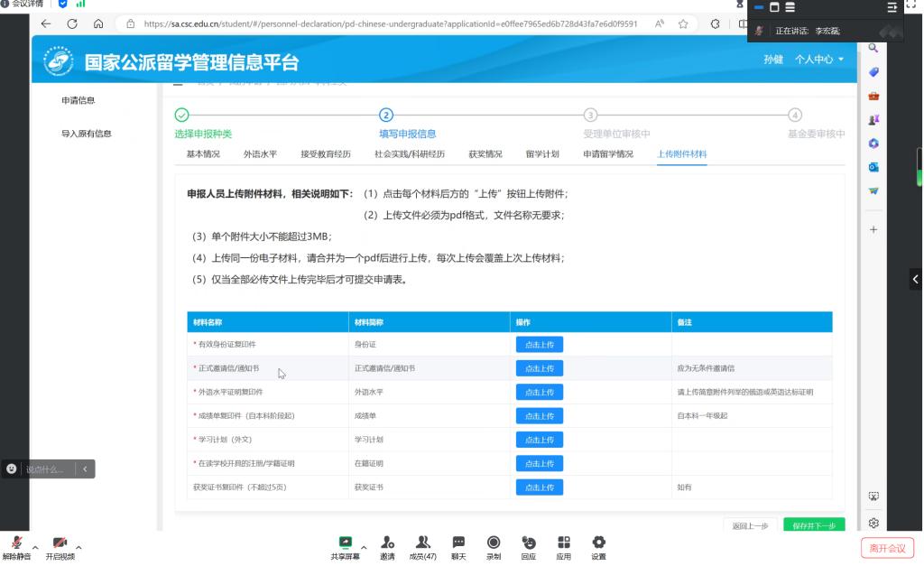Click the Outlook icon in browser sidebar
Image resolution: width=924 pixels, height=566 pixels.
pyautogui.click(x=873, y=167)
